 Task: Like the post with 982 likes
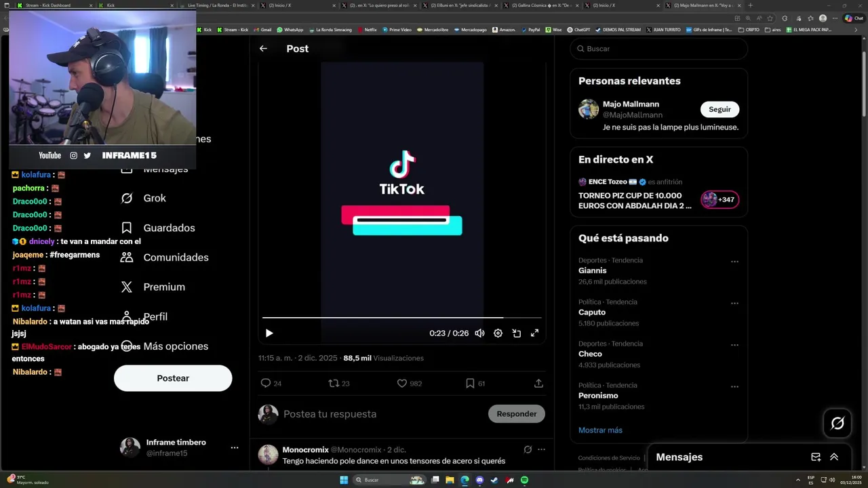click(401, 384)
